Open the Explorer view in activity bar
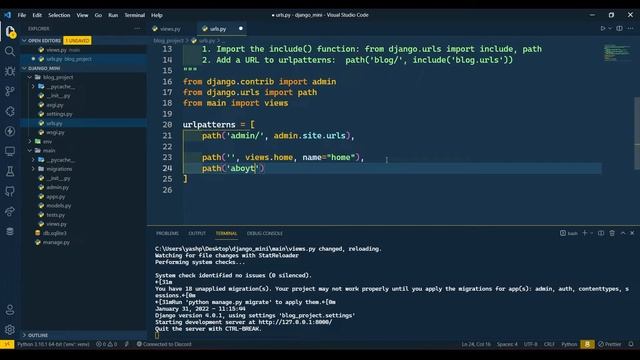This screenshot has height=360, width=640. pyautogui.click(x=10, y=31)
